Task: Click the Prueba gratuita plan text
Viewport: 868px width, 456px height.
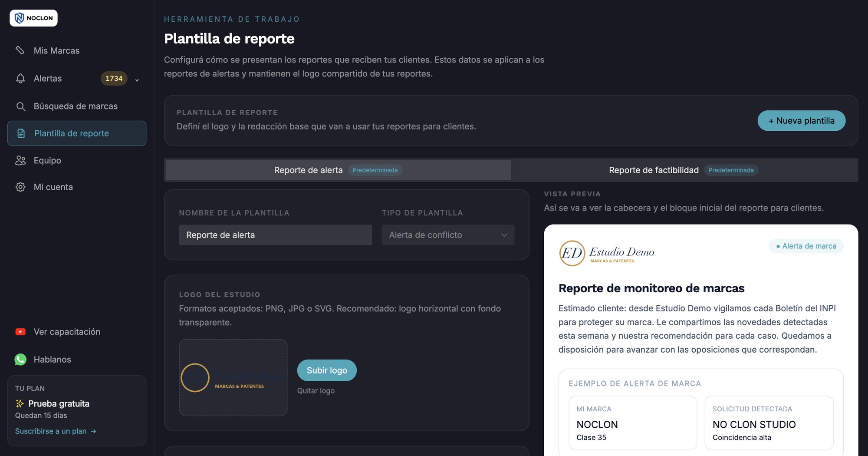Action: click(x=59, y=403)
